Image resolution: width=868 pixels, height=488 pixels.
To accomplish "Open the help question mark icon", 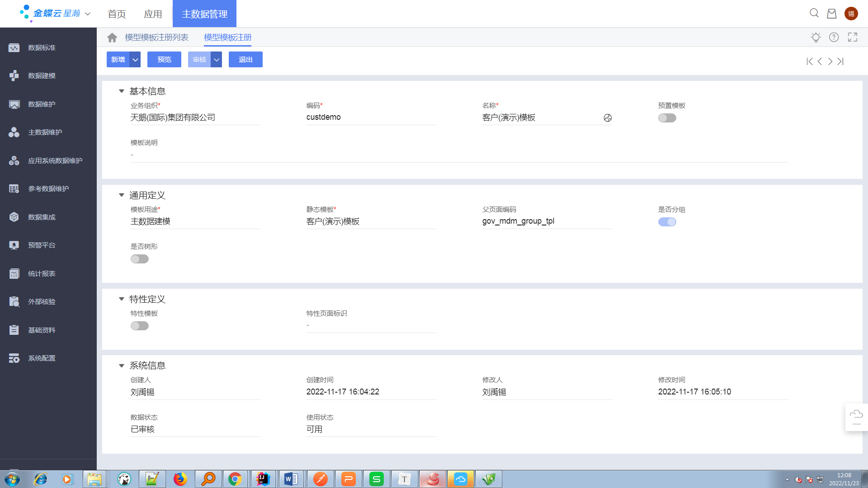I will [834, 38].
